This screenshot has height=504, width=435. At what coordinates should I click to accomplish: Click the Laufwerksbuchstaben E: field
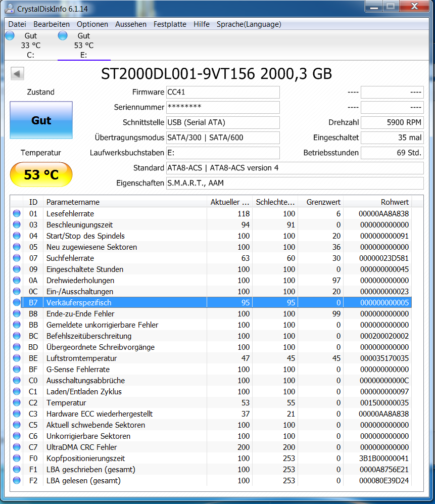tap(223, 153)
